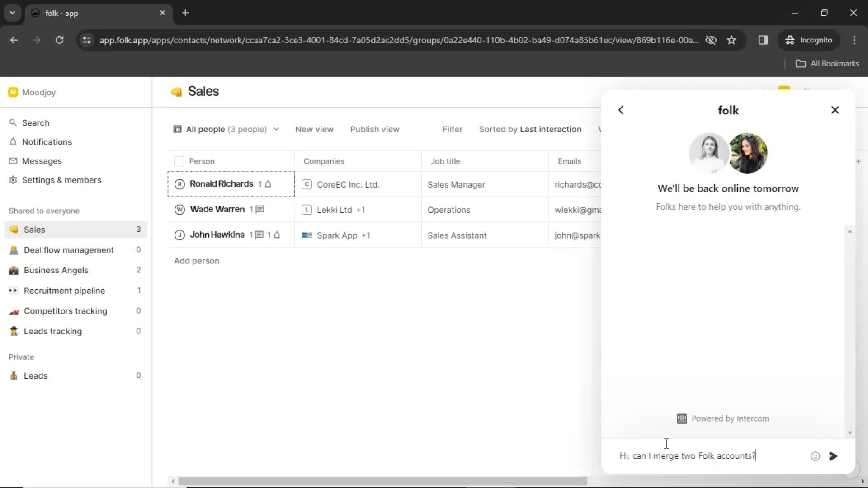Bookmark this page with star icon

[x=731, y=40]
